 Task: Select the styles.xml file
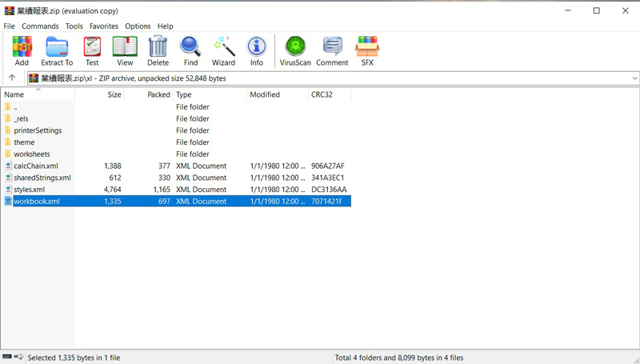coord(30,190)
